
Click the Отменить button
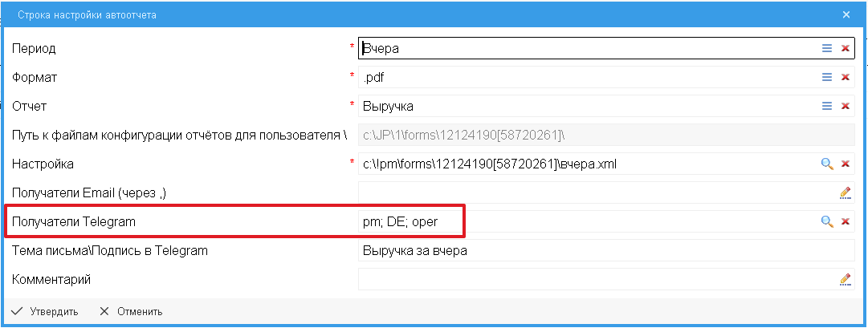pos(131,312)
